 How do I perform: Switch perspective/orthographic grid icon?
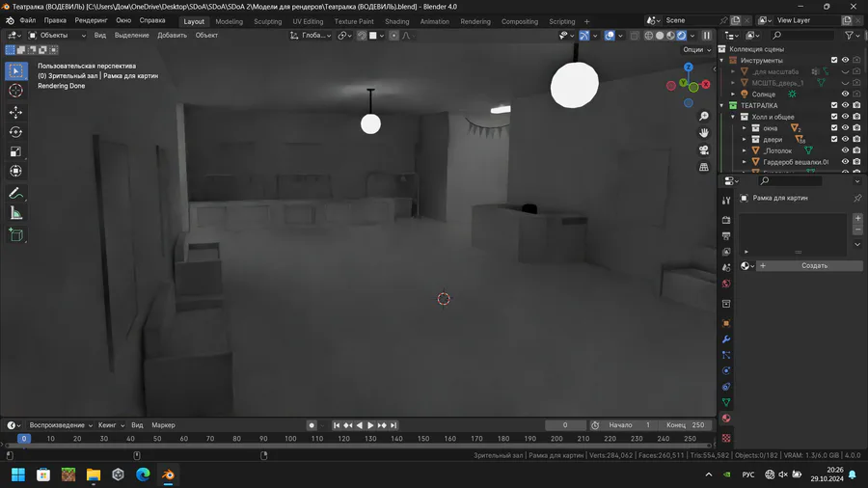pos(704,167)
